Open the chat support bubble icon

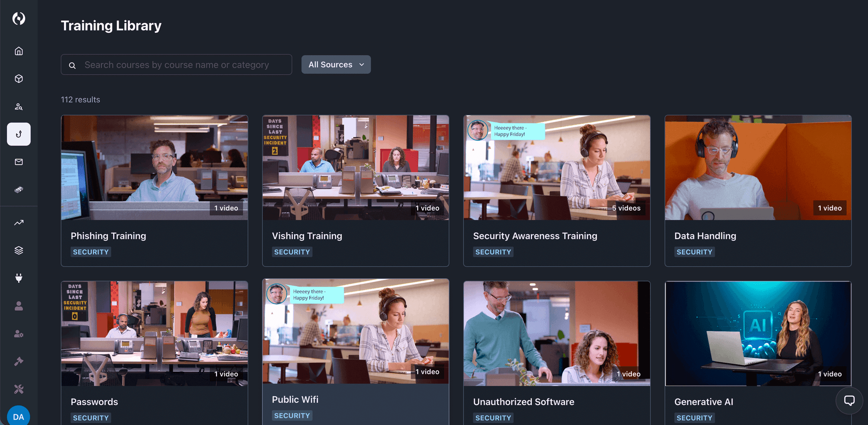coord(849,400)
